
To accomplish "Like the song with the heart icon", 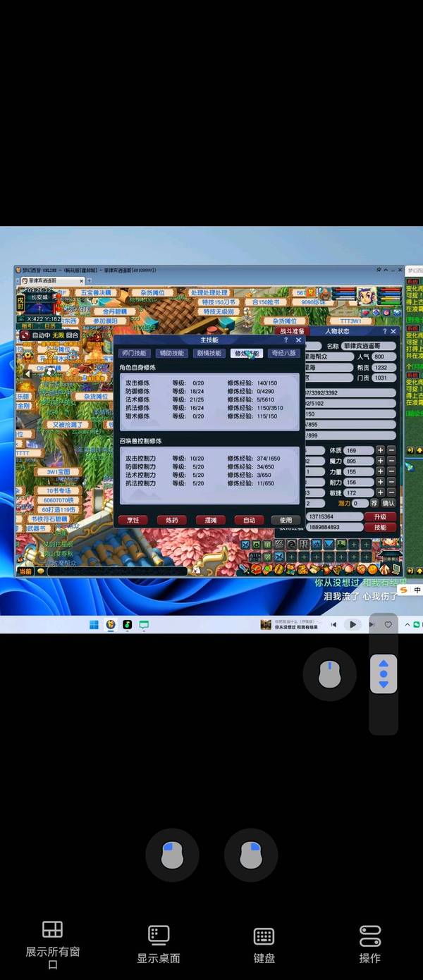I will 388,624.
